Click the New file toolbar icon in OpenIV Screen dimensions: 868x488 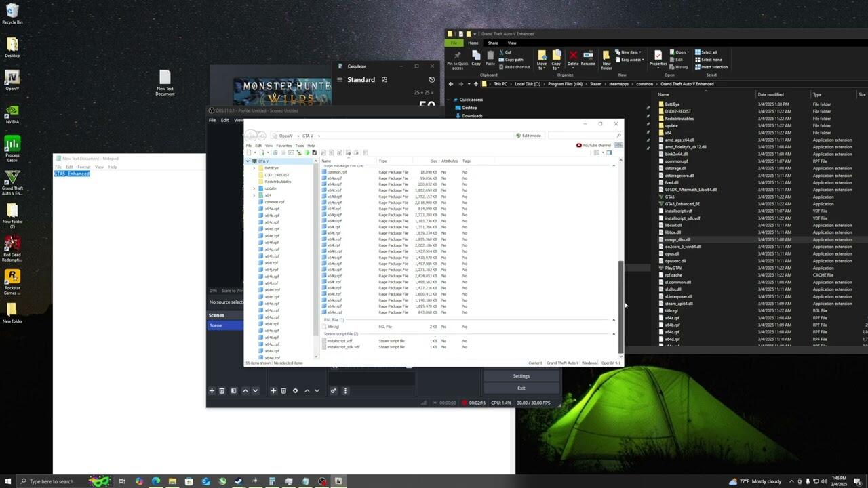[x=249, y=152]
